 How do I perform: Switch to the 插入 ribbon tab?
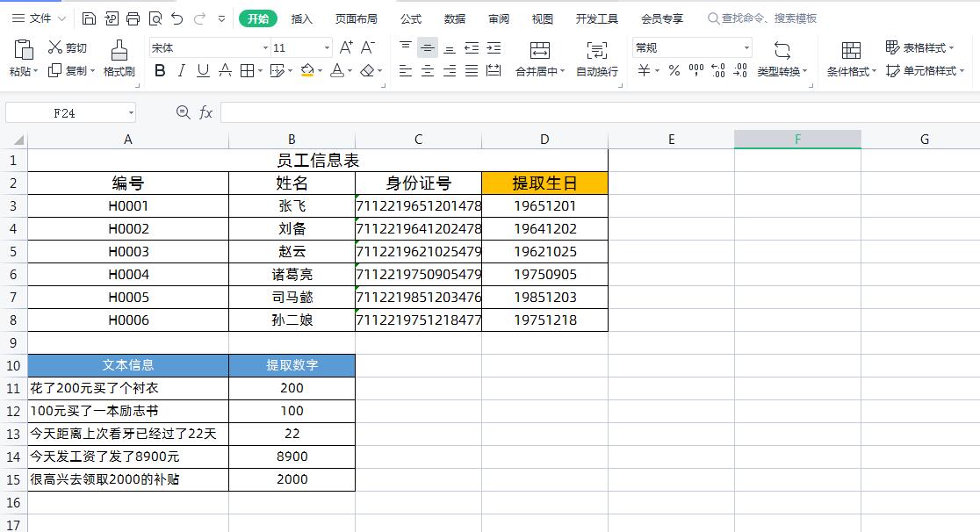pyautogui.click(x=301, y=18)
